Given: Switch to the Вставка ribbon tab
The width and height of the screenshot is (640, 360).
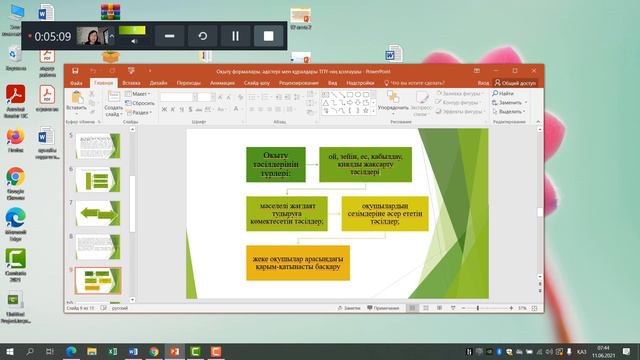Looking at the screenshot, I should (x=131, y=83).
